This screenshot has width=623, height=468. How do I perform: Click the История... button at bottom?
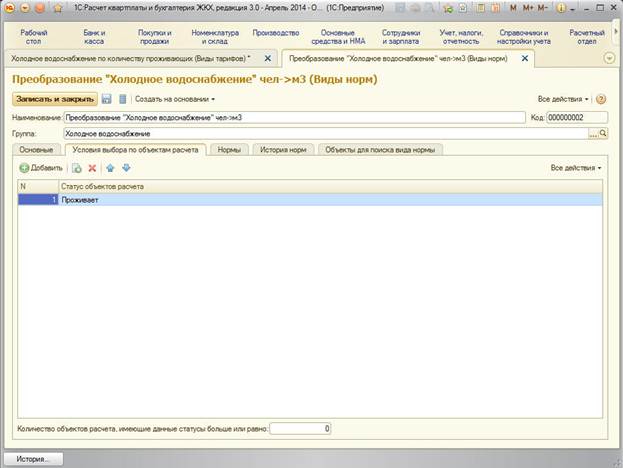33,459
